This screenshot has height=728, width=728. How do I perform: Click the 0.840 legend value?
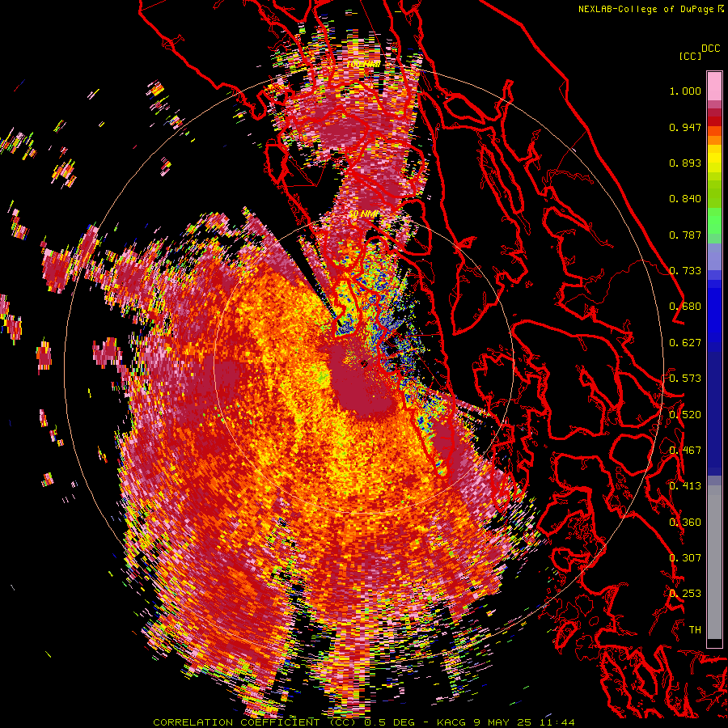pos(685,199)
